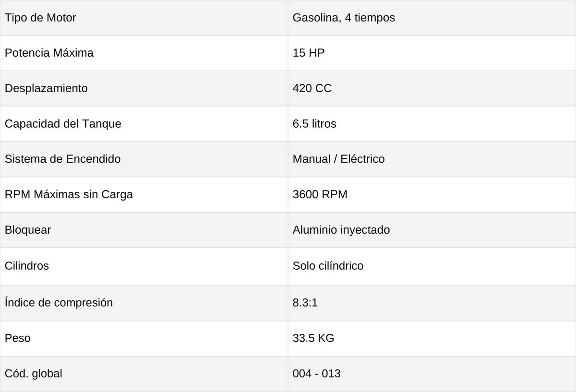This screenshot has height=392, width=576.
Task: Click the 'Índice de compresión' label
Action: (59, 303)
